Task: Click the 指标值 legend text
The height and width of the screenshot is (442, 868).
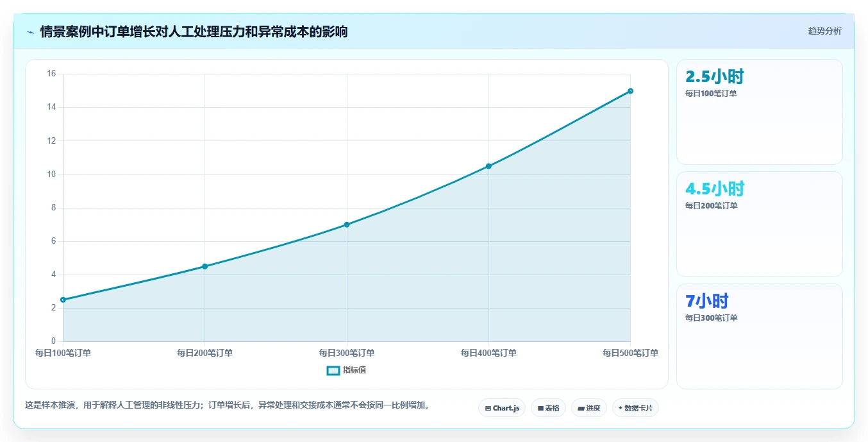Action: point(355,370)
